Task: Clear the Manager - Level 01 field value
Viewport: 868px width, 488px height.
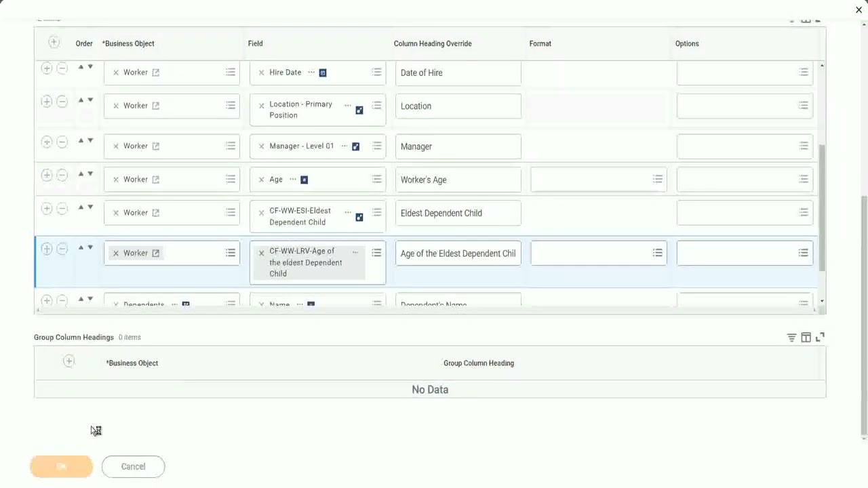Action: tap(262, 146)
